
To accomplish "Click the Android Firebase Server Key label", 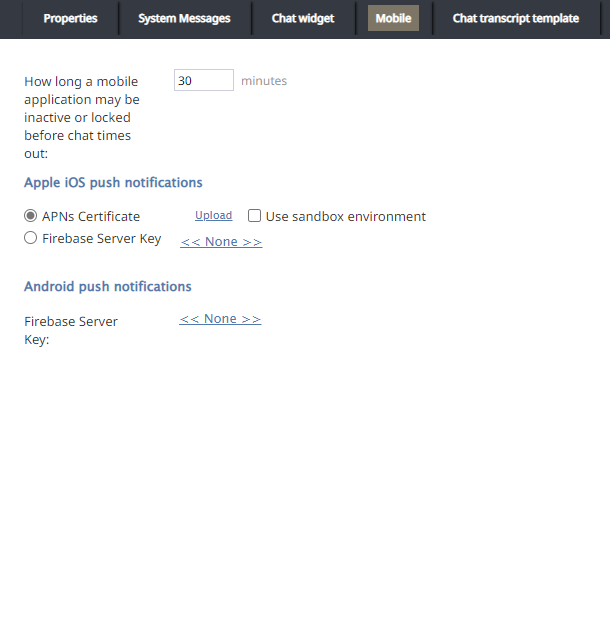I will [x=71, y=331].
